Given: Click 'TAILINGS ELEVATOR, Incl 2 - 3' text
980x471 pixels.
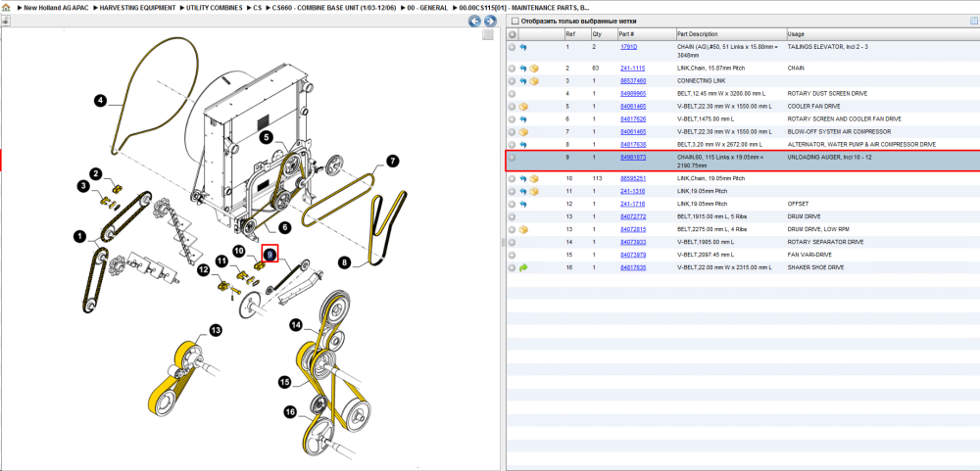Looking at the screenshot, I should tap(828, 47).
